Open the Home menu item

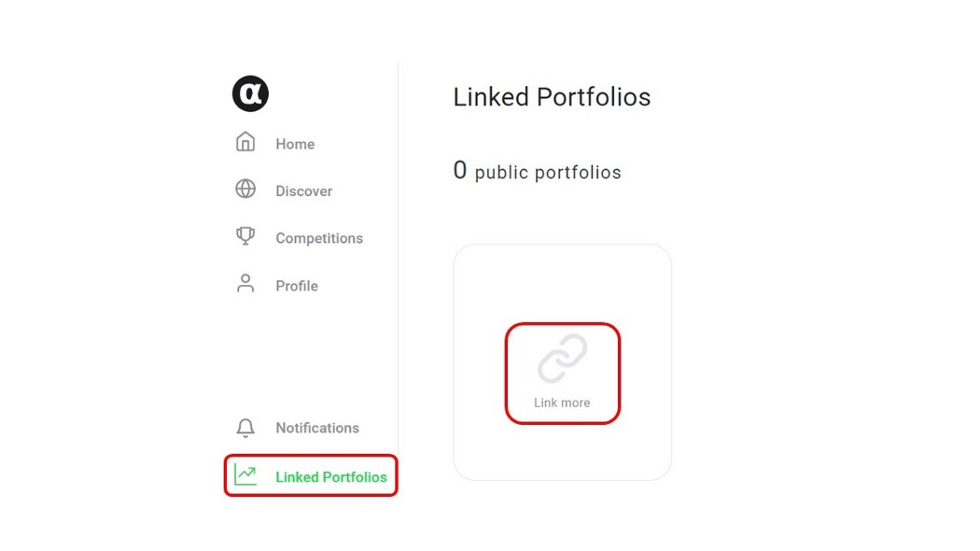pos(295,145)
